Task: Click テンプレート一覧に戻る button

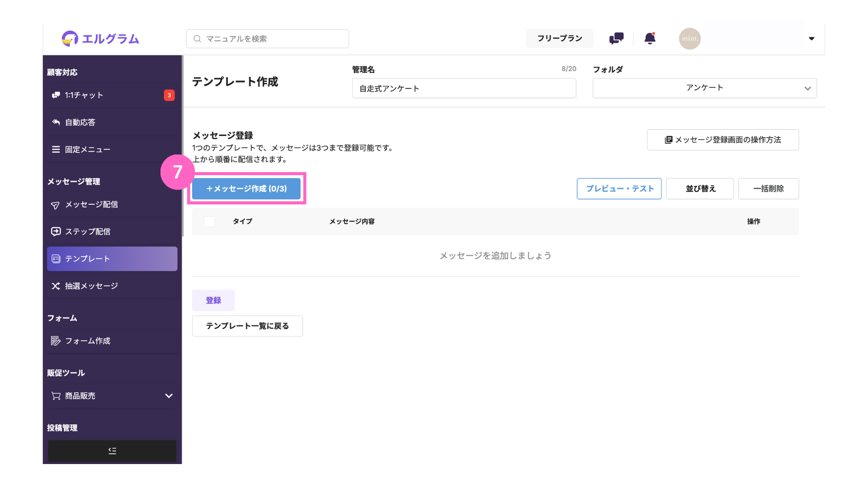Action: [247, 326]
